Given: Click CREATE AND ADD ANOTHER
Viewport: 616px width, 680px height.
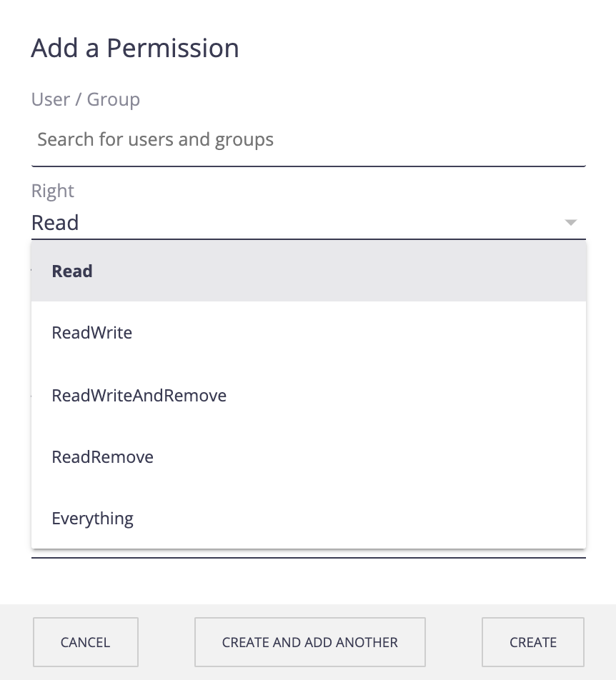Looking at the screenshot, I should tap(309, 642).
